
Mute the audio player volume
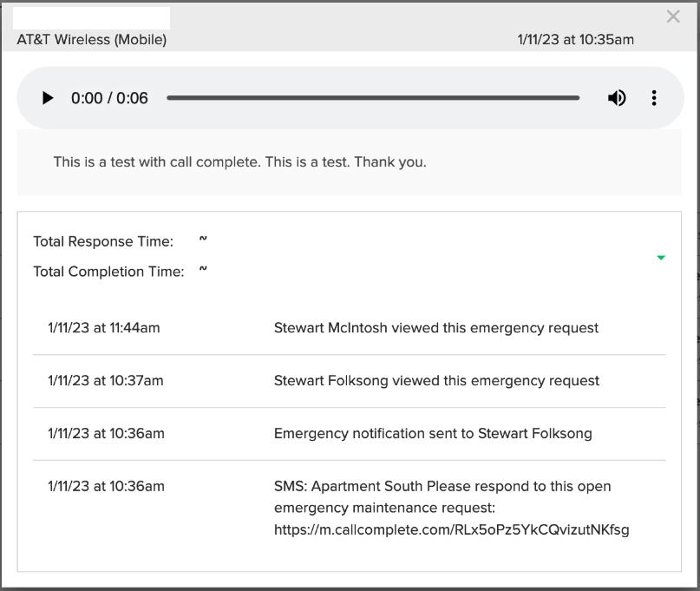point(617,98)
